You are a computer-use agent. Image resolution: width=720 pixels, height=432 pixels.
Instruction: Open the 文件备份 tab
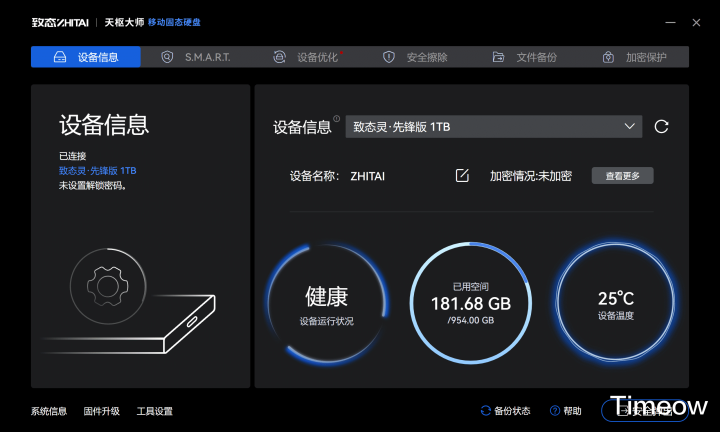[x=524, y=57]
